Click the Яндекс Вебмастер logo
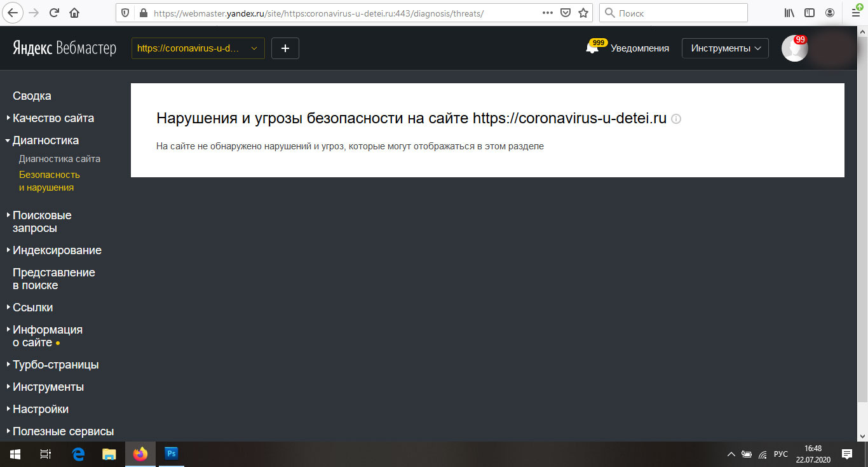The width and height of the screenshot is (868, 467). tap(65, 48)
